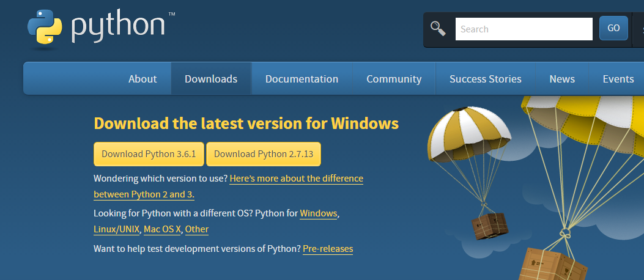Screen dimensions: 644x280
Task: Follow the Other OS link
Action: click(197, 229)
